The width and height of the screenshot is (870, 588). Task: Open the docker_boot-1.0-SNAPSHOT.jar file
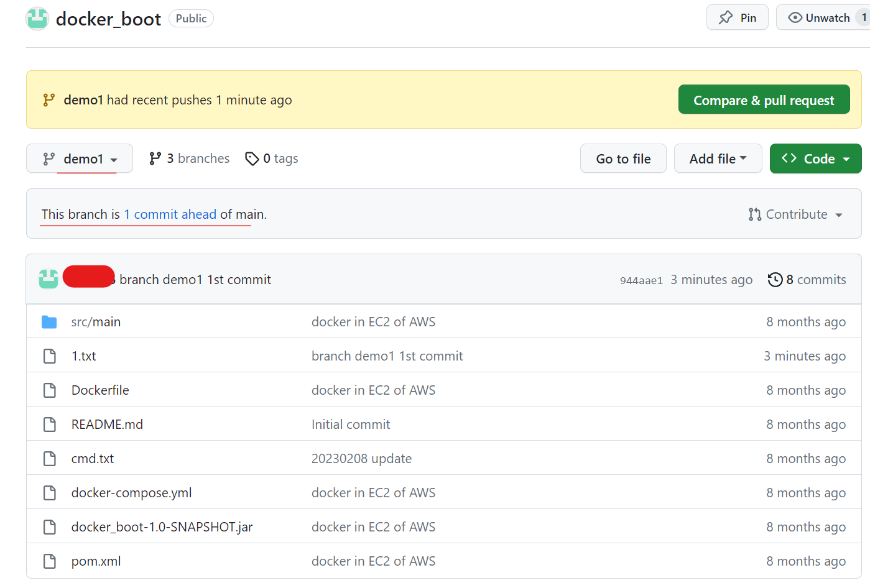click(162, 527)
